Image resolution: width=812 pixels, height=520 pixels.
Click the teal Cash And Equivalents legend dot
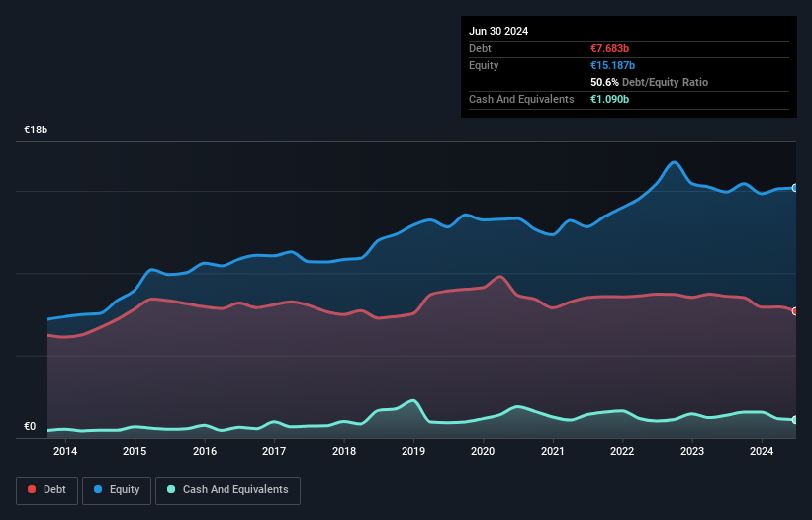coord(171,489)
